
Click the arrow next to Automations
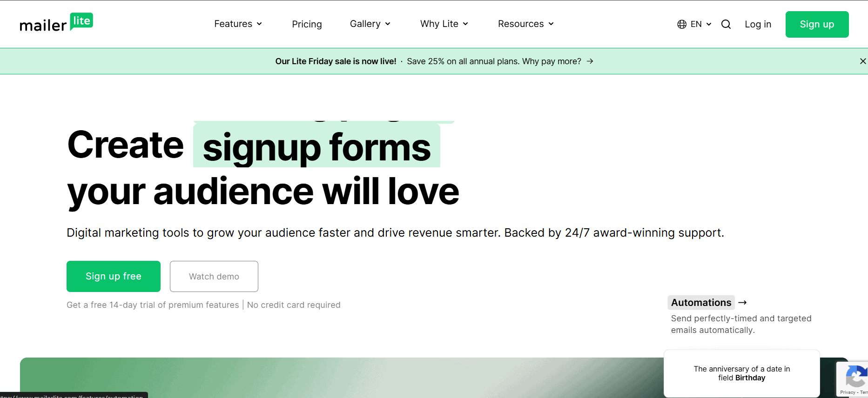743,303
